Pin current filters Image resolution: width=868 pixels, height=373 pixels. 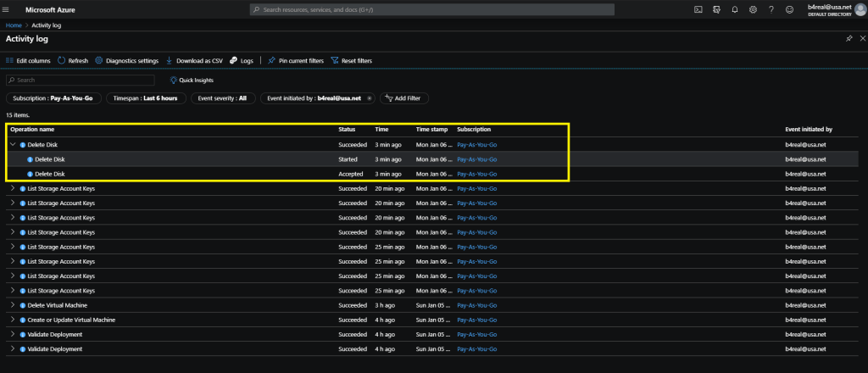click(296, 61)
